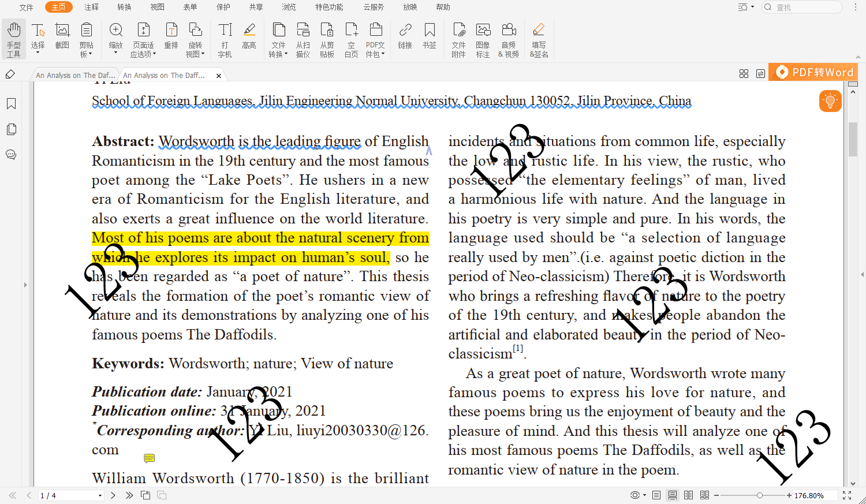Adjust the zoom slider in status bar
This screenshot has height=504, width=866.
[x=760, y=495]
